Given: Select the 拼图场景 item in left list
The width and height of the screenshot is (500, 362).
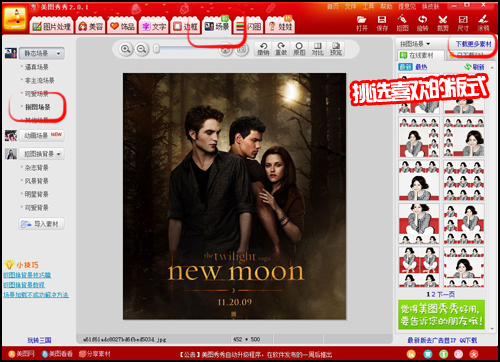Looking at the screenshot, I should pos(38,107).
